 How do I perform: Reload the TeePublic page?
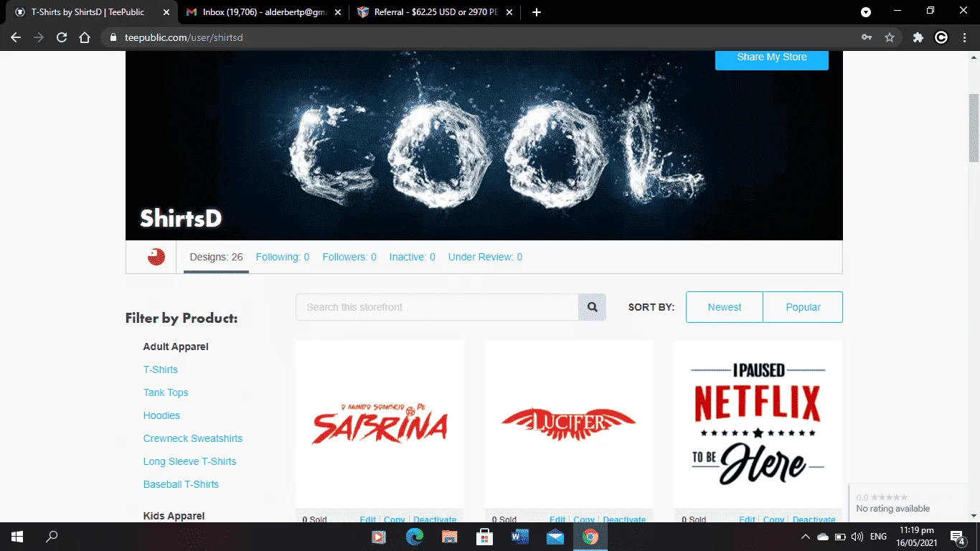click(x=62, y=37)
